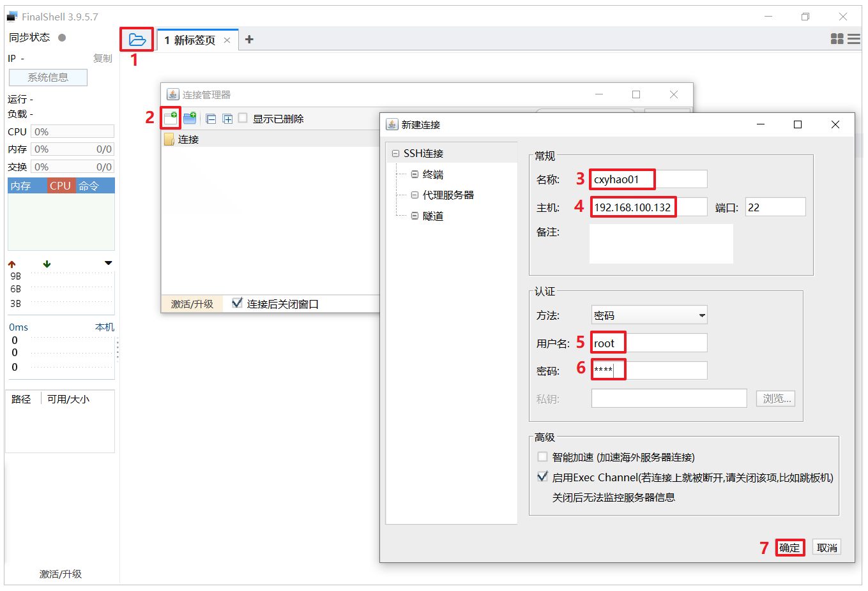Select 隧道 in settings tree
This screenshot has height=591, width=868.
(x=432, y=216)
